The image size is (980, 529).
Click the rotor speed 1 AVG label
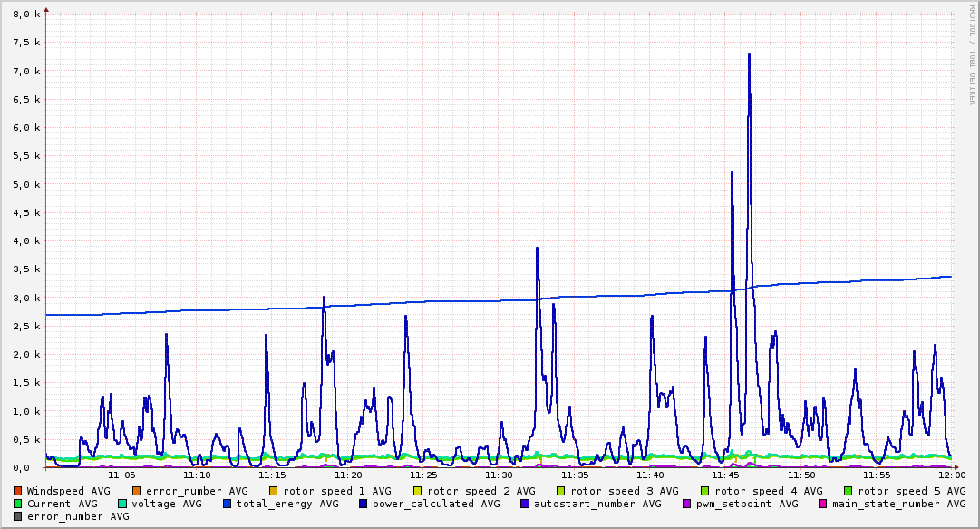[x=336, y=491]
